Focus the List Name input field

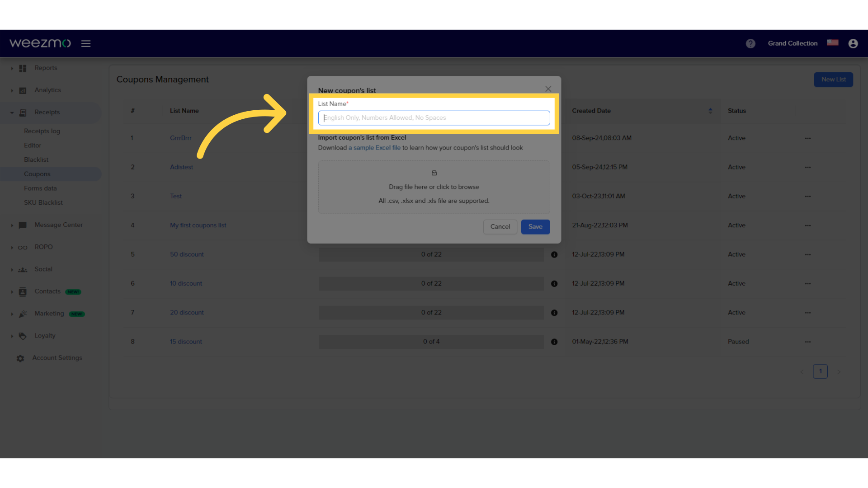coord(434,118)
